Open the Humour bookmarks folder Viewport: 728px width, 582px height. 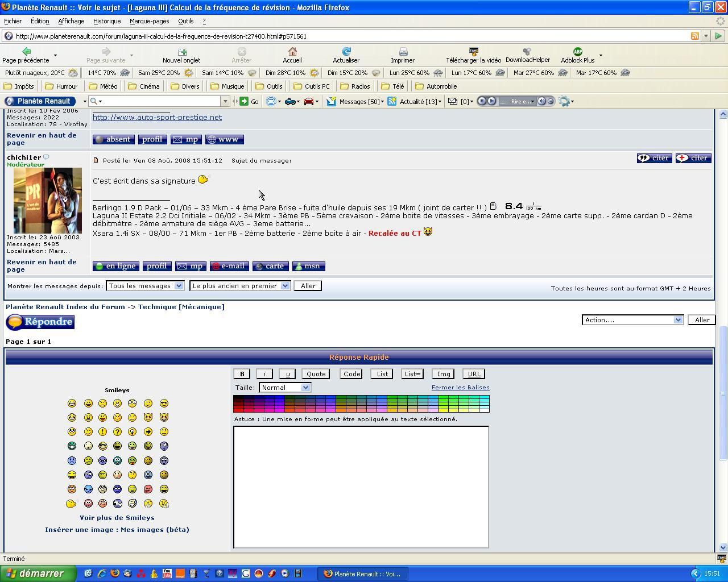tap(61, 86)
